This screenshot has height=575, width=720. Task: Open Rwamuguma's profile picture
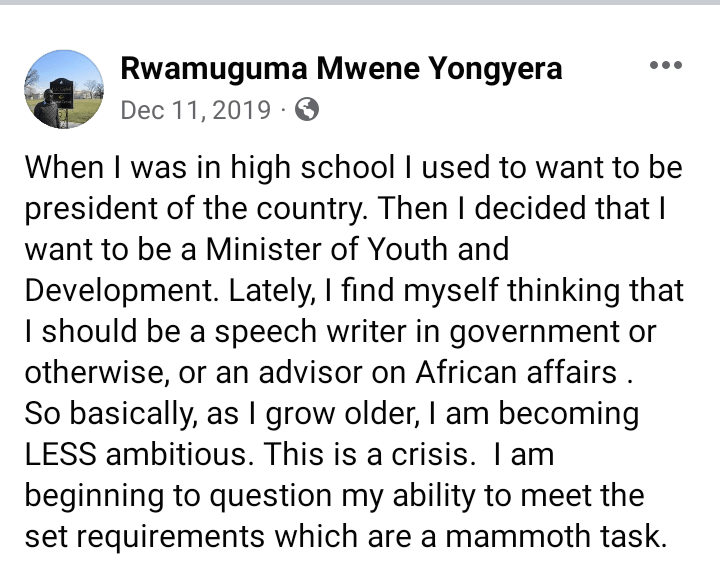(63, 88)
